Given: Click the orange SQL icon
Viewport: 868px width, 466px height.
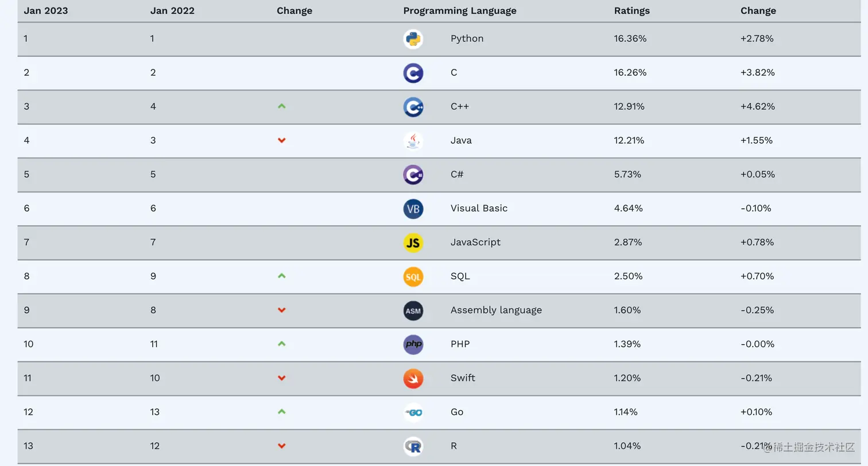Looking at the screenshot, I should [x=413, y=276].
